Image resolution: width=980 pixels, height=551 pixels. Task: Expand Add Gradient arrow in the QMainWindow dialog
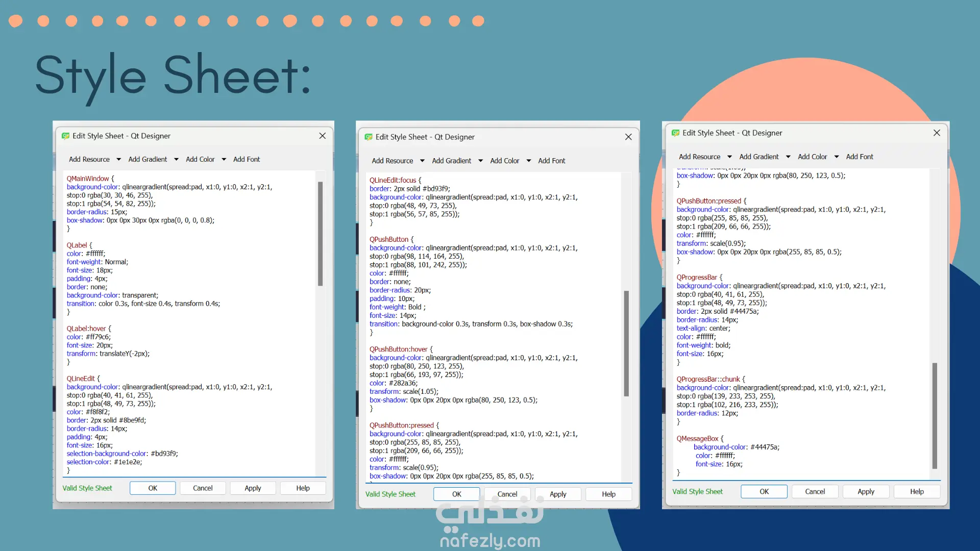pyautogui.click(x=176, y=159)
